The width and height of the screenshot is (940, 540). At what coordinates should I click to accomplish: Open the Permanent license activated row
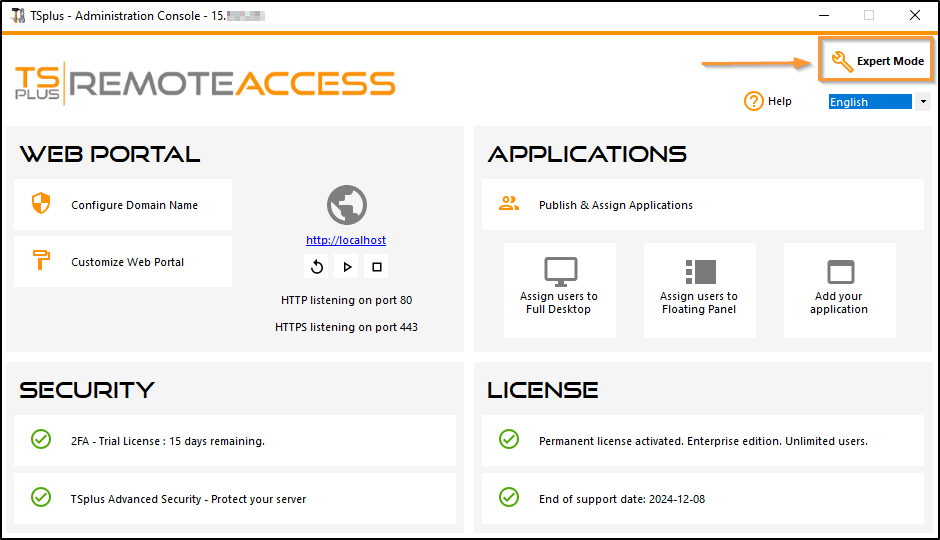click(x=702, y=441)
